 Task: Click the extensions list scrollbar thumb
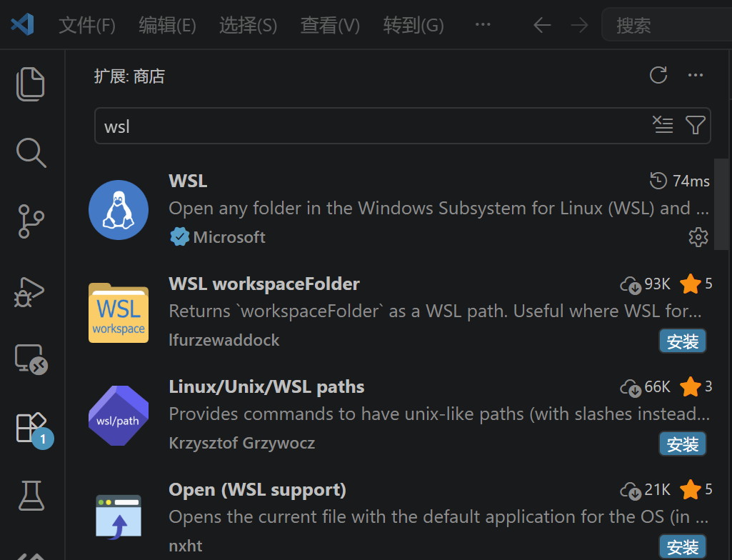[x=721, y=204]
